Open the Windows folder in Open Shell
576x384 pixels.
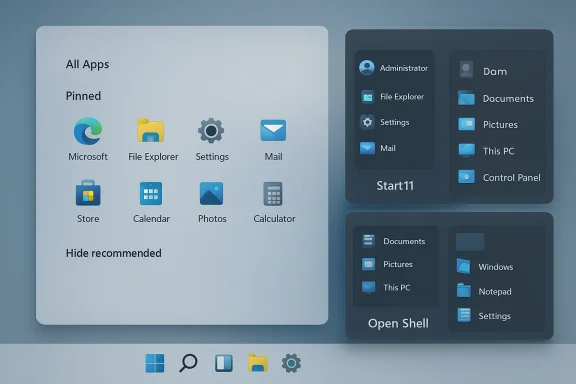click(x=485, y=266)
